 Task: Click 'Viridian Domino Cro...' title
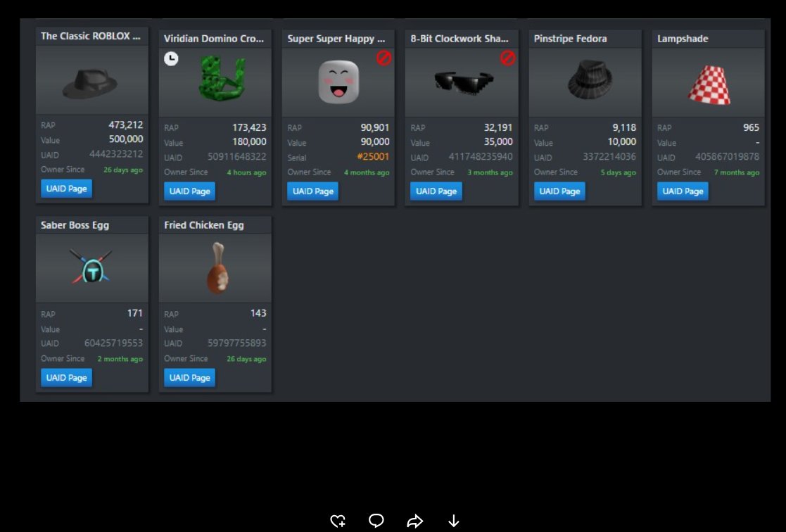point(213,39)
